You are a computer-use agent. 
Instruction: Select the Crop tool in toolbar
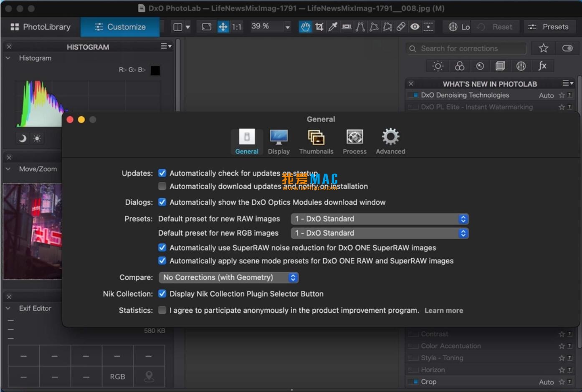[x=319, y=27]
